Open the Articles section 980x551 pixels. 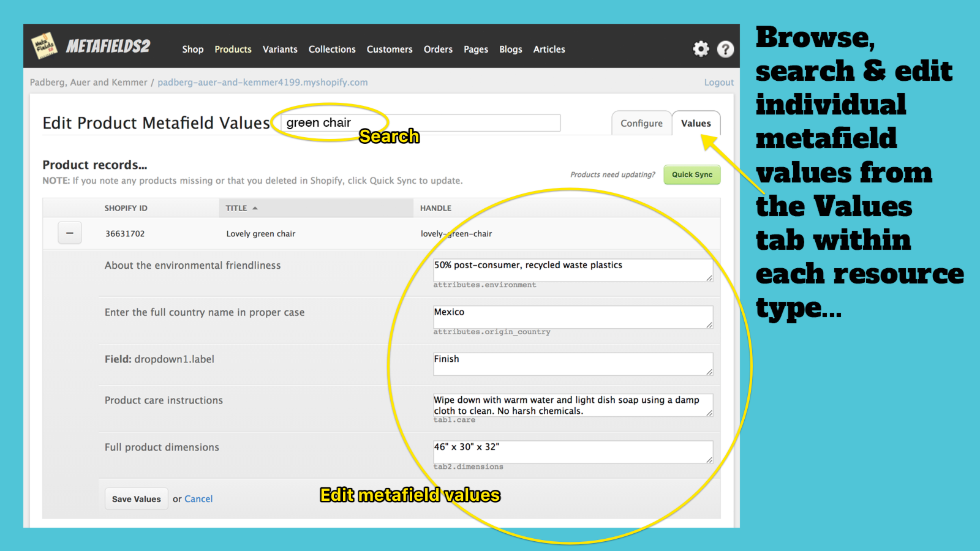point(549,49)
